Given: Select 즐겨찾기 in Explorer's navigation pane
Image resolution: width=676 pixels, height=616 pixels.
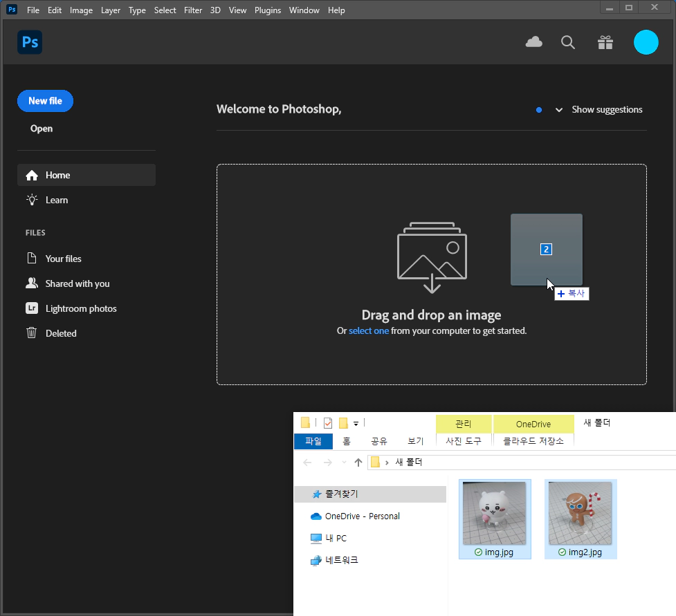Looking at the screenshot, I should point(370,494).
